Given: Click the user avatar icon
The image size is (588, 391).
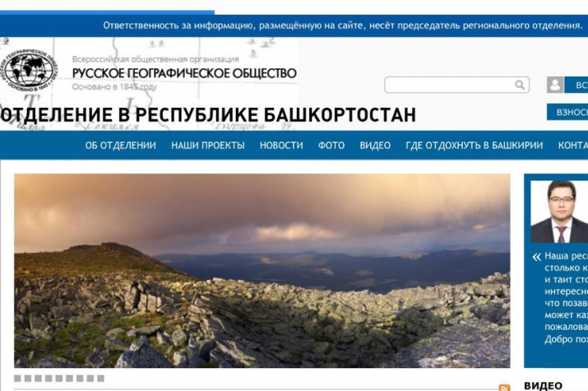Looking at the screenshot, I should (x=555, y=85).
